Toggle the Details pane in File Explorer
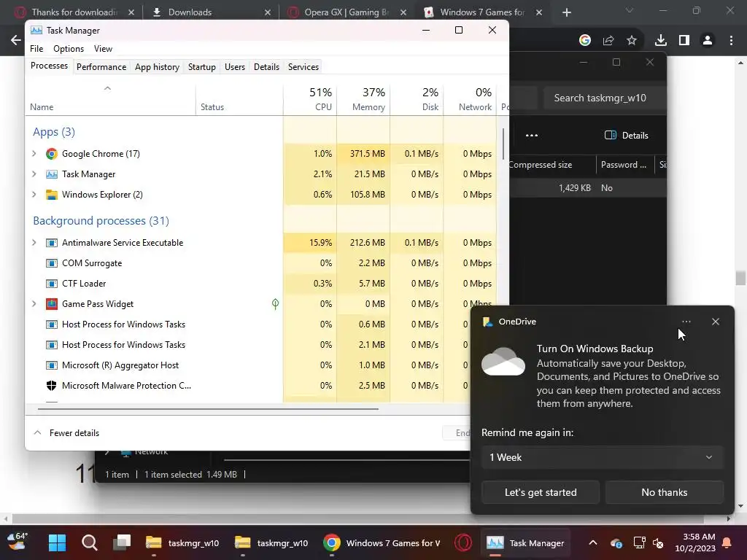 coord(627,136)
